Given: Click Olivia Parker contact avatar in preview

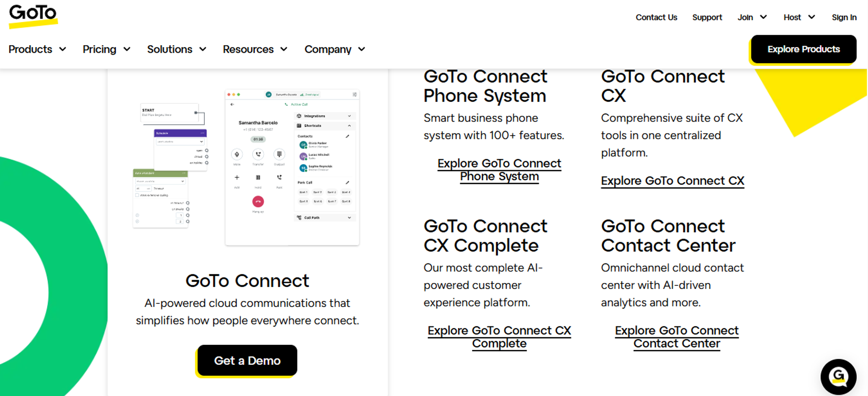Looking at the screenshot, I should [303, 145].
